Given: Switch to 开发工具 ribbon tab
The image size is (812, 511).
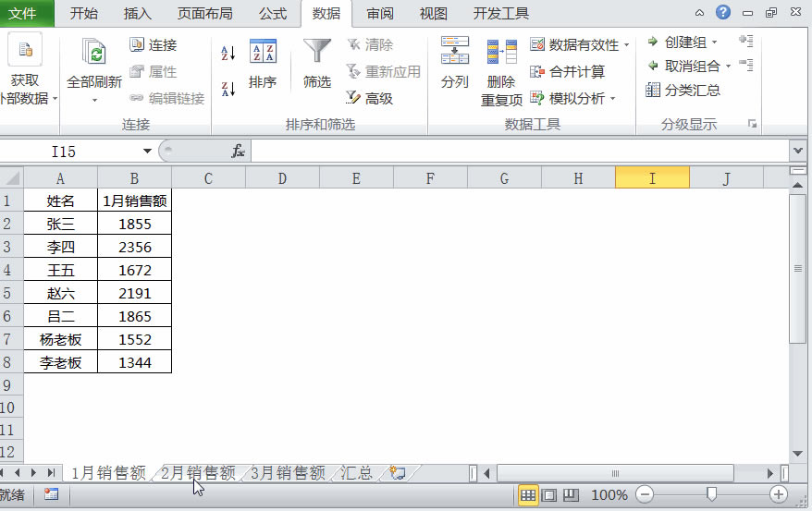Looking at the screenshot, I should pyautogui.click(x=500, y=13).
